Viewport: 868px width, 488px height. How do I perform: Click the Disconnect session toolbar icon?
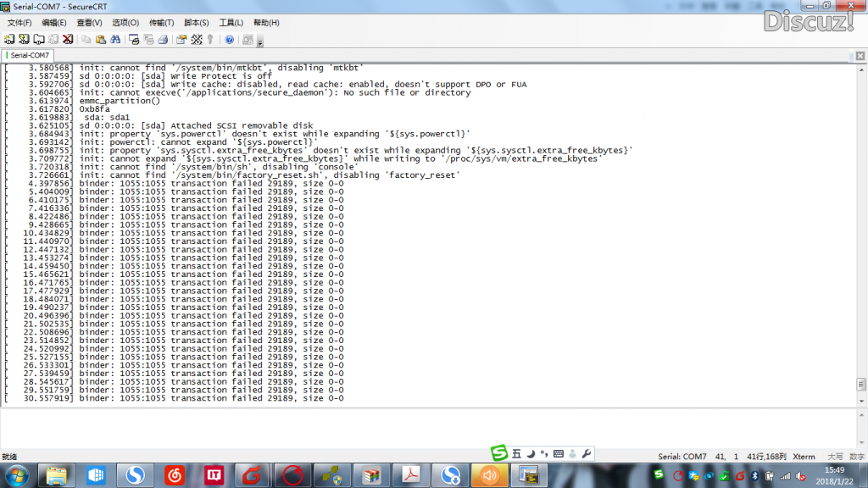click(67, 39)
